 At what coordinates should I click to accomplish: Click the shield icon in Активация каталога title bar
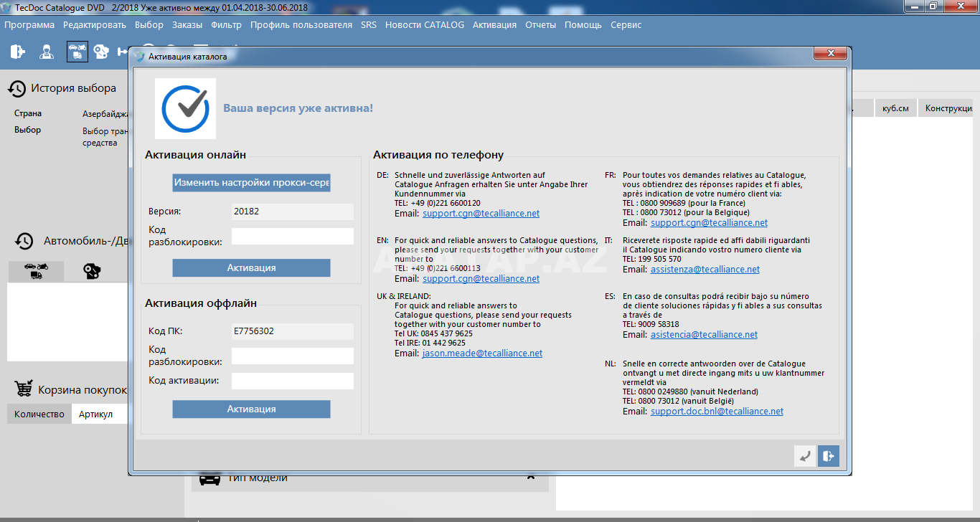pos(138,56)
